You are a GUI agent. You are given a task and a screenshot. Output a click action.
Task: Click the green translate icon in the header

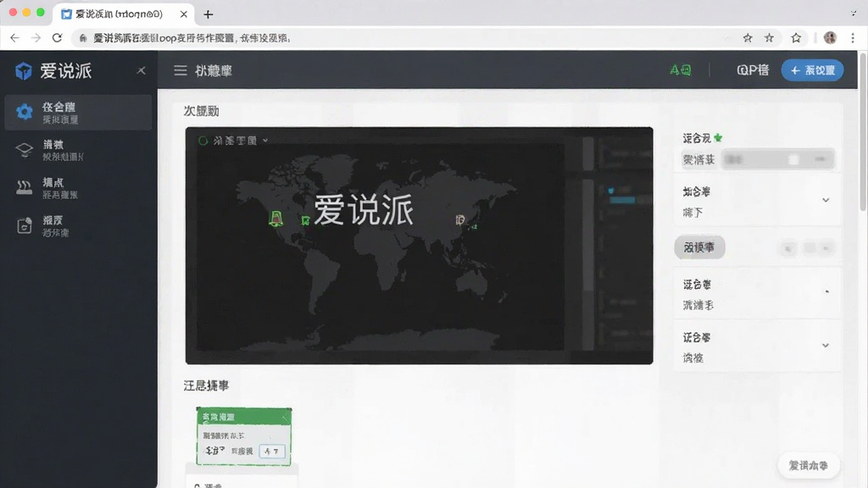tap(681, 70)
